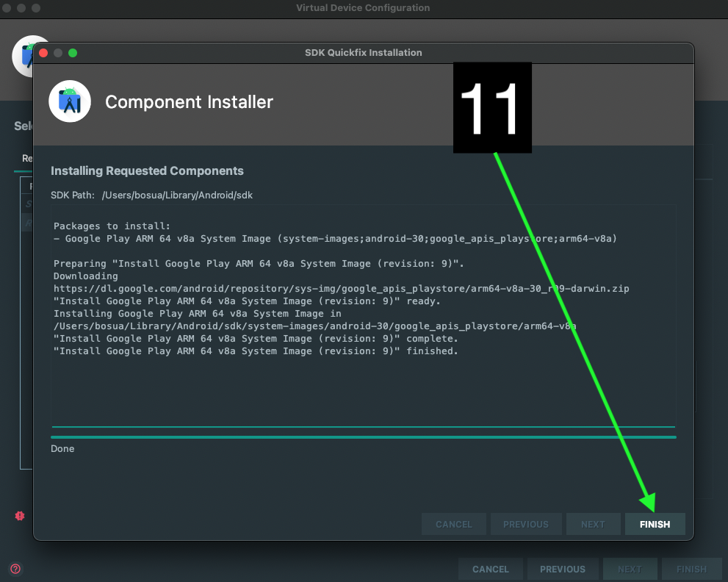Click the dimmed Cancel button in SDK Quickfix dialog
The image size is (728, 582).
click(x=453, y=524)
